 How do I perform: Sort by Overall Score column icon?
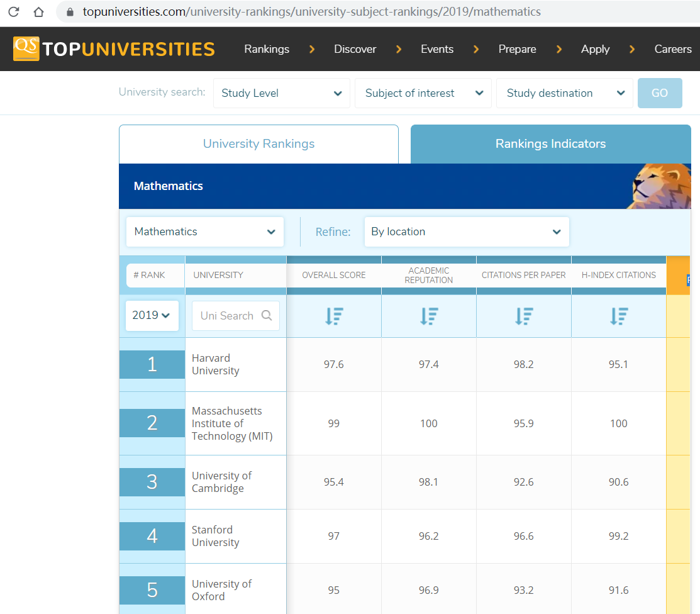(x=334, y=316)
